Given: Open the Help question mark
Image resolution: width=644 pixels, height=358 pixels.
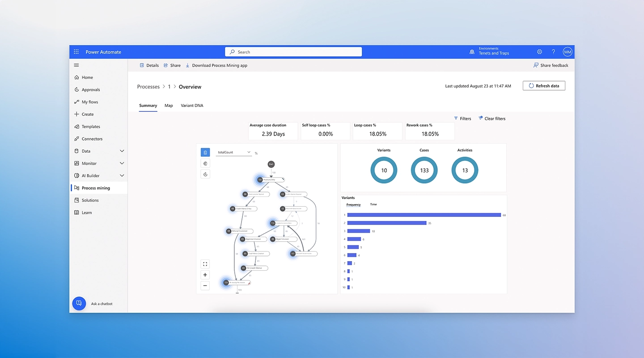Looking at the screenshot, I should click(553, 52).
